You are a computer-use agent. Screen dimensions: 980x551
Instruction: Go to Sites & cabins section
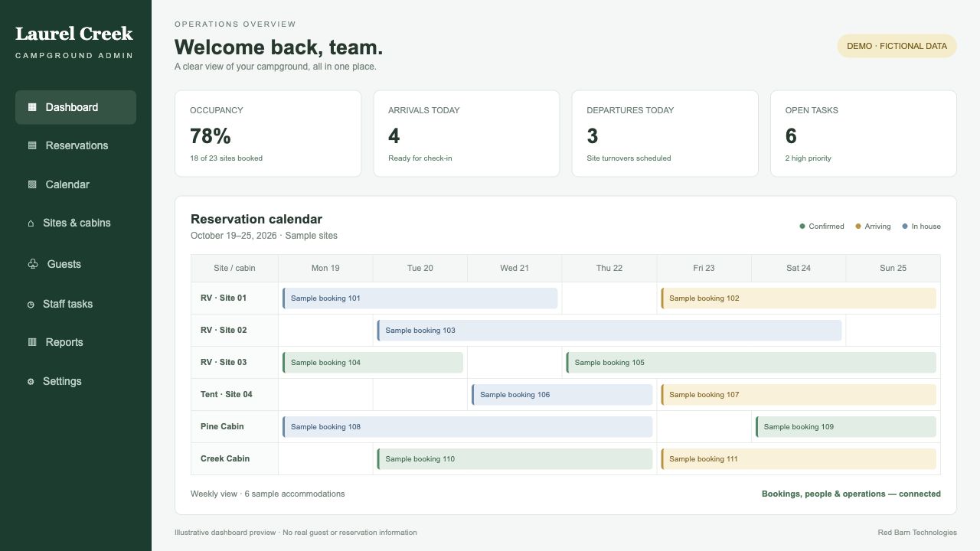[x=76, y=223]
